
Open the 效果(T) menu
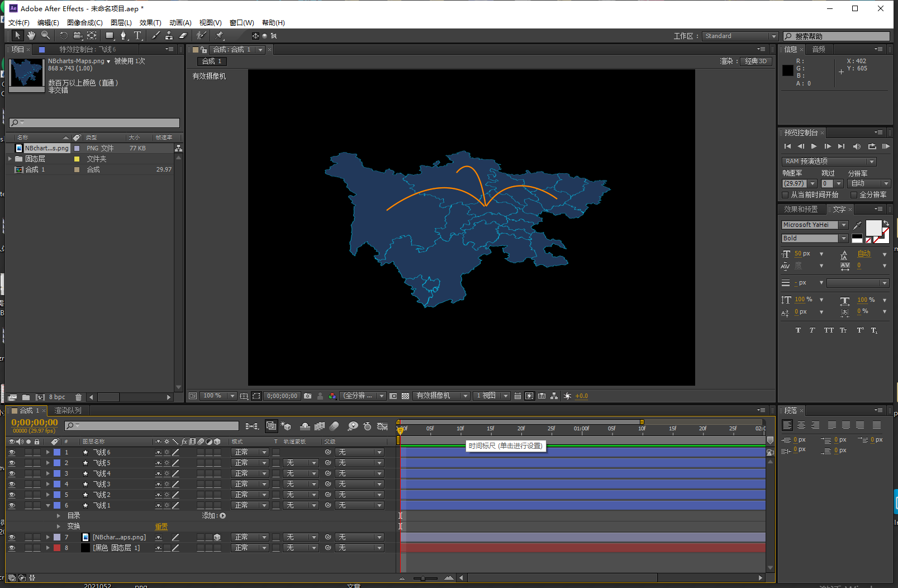(x=150, y=23)
